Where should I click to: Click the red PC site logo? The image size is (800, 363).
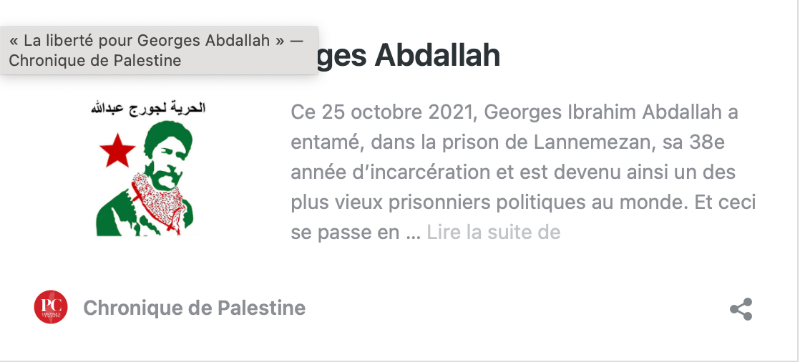[51, 307]
